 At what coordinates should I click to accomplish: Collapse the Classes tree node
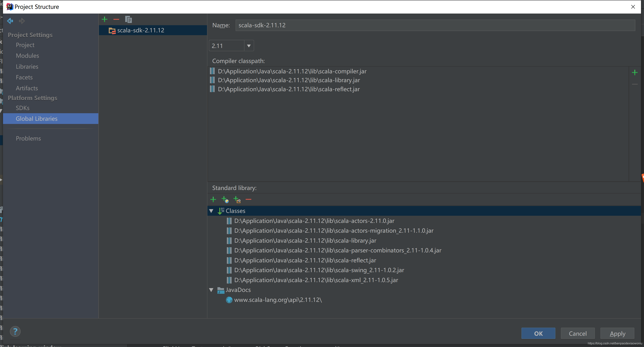coord(211,211)
